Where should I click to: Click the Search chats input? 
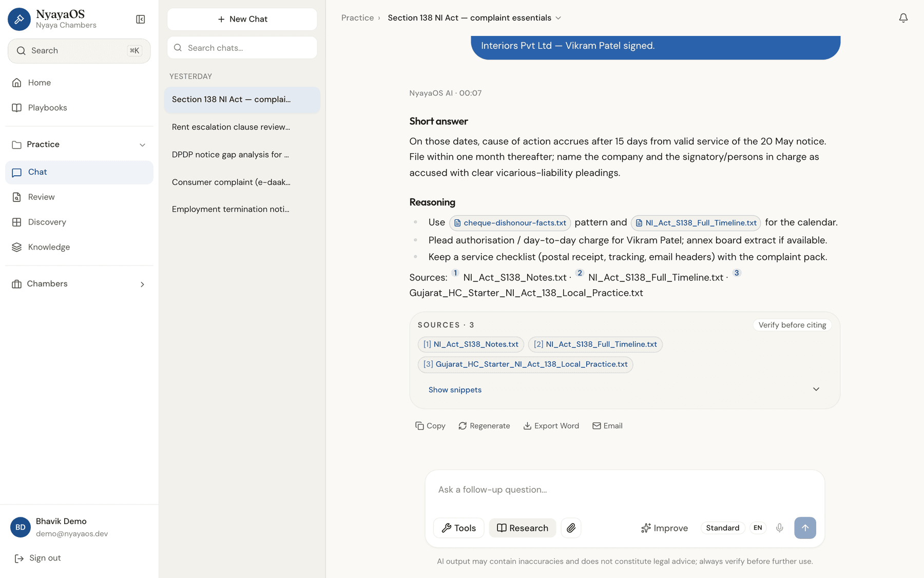click(242, 48)
